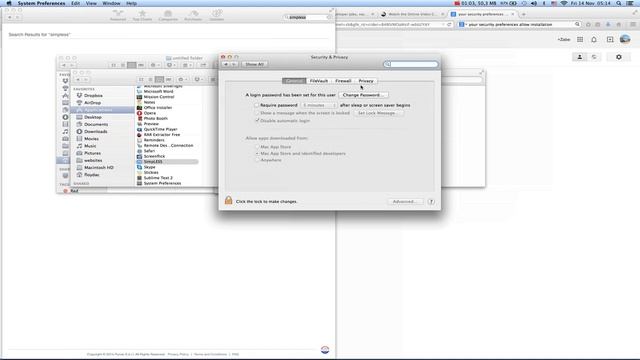Image resolution: width=640 pixels, height=360 pixels.
Task: Select Preview in Applications list
Action: 151,124
